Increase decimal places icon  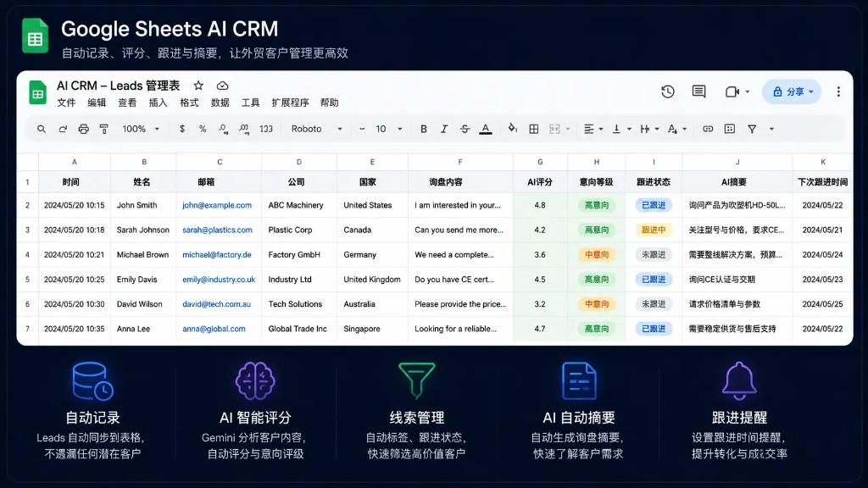(244, 129)
